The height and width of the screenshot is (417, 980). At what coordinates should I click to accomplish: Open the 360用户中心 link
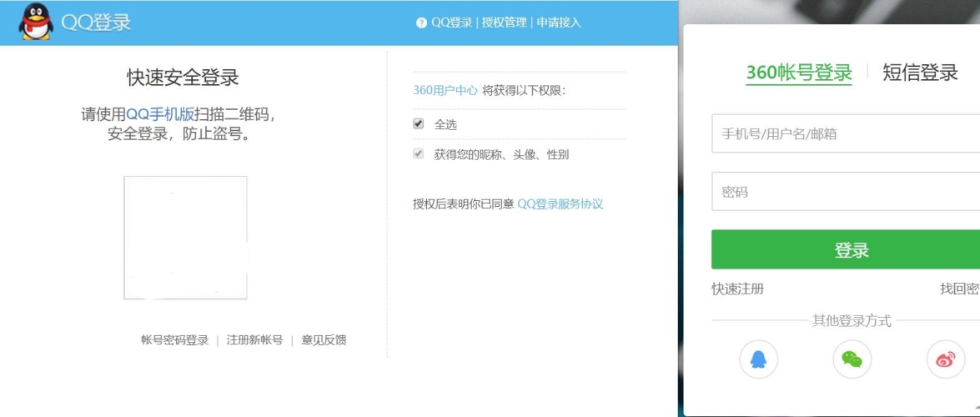445,91
